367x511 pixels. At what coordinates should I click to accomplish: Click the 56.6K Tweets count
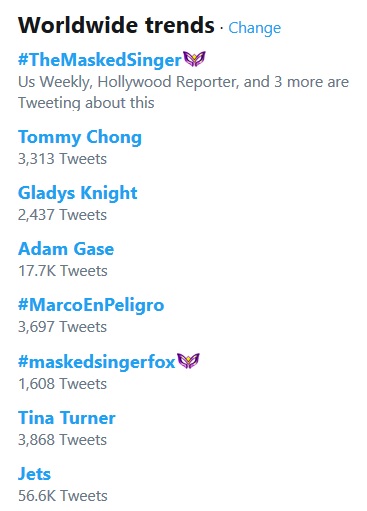[63, 496]
